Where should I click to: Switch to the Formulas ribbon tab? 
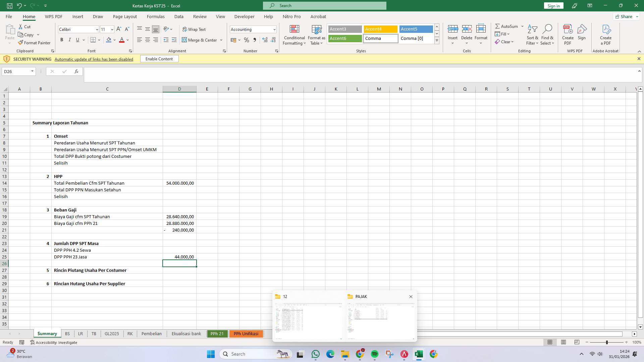pyautogui.click(x=156, y=16)
